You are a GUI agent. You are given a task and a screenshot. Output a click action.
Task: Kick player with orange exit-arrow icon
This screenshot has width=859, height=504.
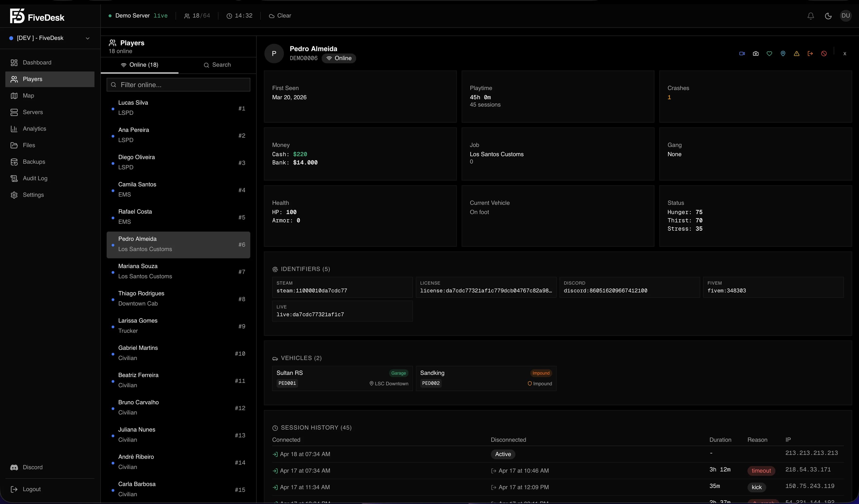tap(810, 54)
